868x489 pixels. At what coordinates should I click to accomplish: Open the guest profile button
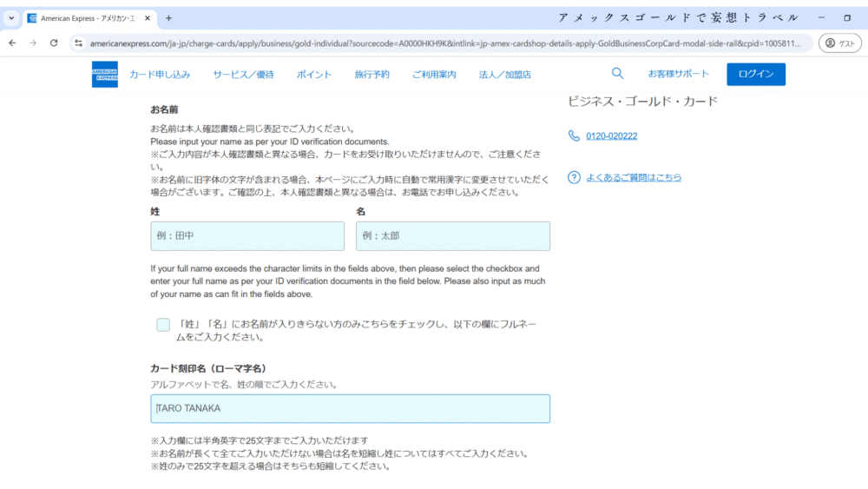(839, 43)
